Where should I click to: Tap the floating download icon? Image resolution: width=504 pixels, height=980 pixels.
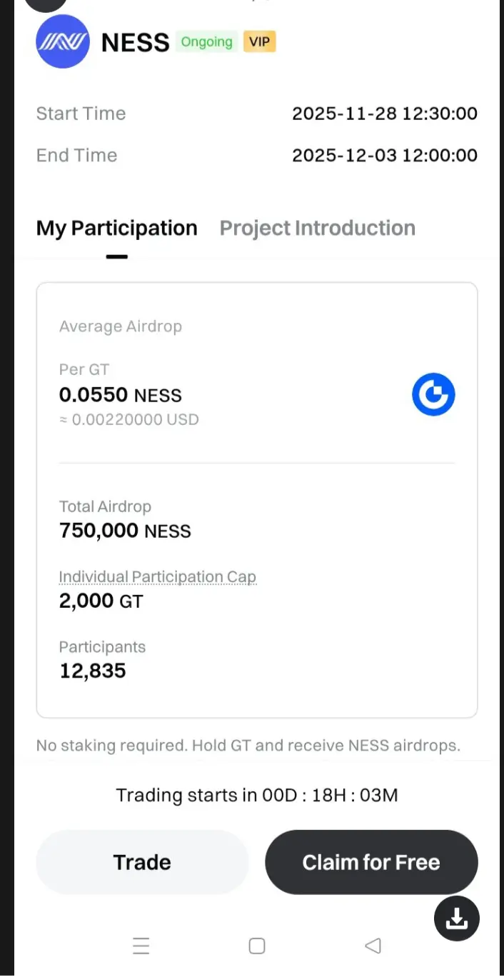click(457, 919)
